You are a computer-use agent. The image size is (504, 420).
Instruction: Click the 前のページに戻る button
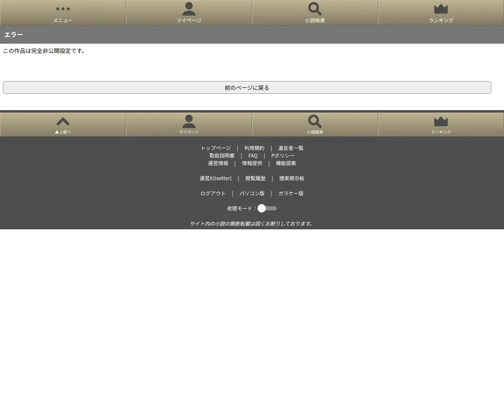click(x=247, y=87)
